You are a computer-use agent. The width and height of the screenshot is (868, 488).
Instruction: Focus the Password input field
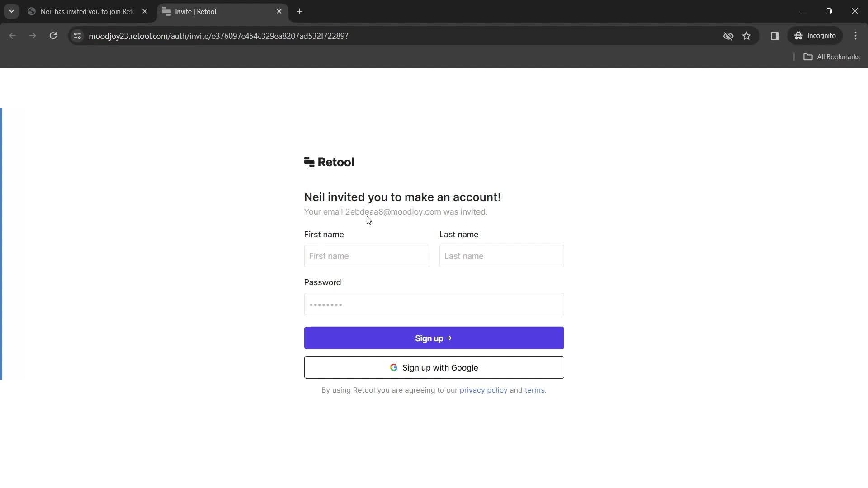(434, 304)
